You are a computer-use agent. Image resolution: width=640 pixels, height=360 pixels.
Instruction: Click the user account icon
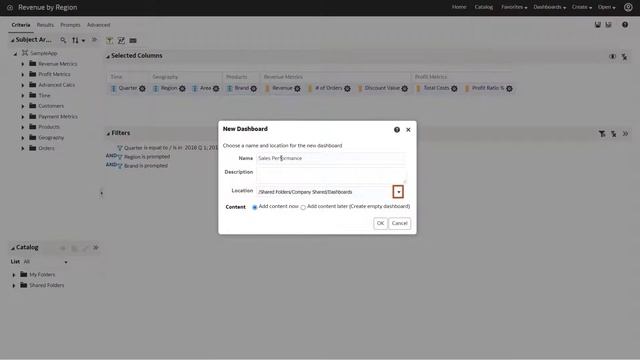(628, 7)
